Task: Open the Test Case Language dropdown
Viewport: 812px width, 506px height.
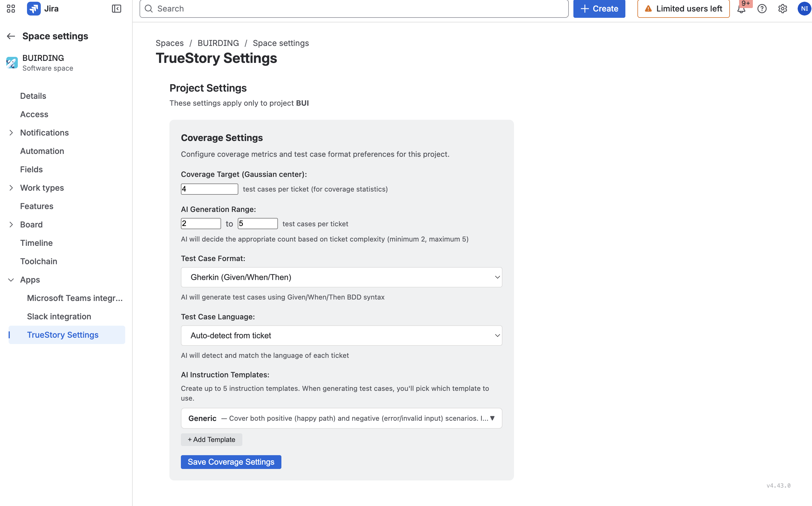Action: 341,335
